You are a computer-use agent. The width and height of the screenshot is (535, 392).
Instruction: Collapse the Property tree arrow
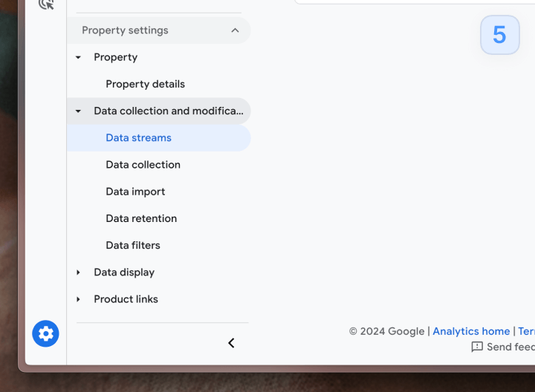coord(78,57)
